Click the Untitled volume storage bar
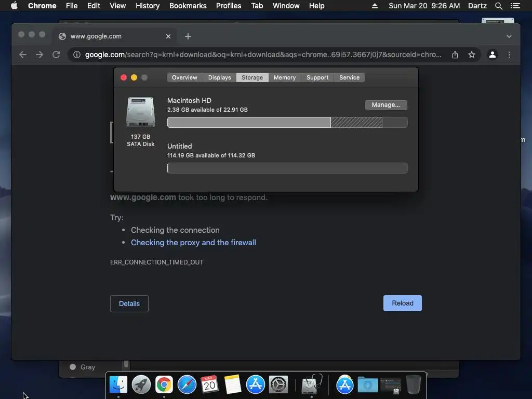Image resolution: width=532 pixels, height=399 pixels. (287, 168)
